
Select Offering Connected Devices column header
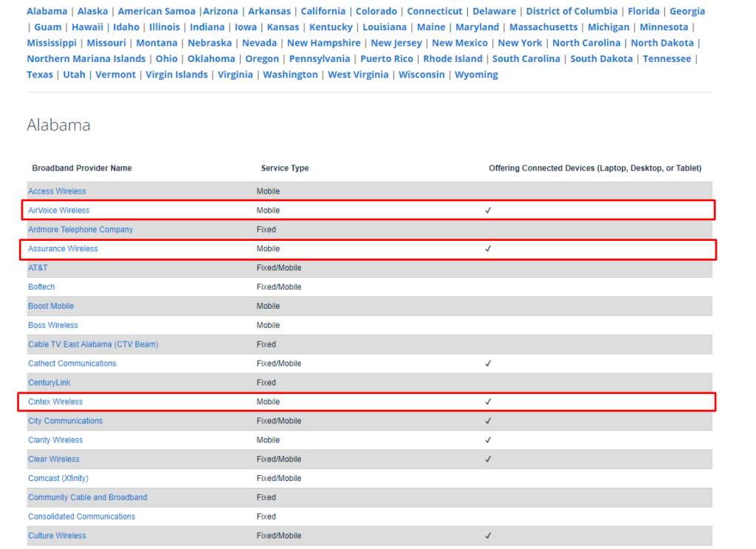595,168
